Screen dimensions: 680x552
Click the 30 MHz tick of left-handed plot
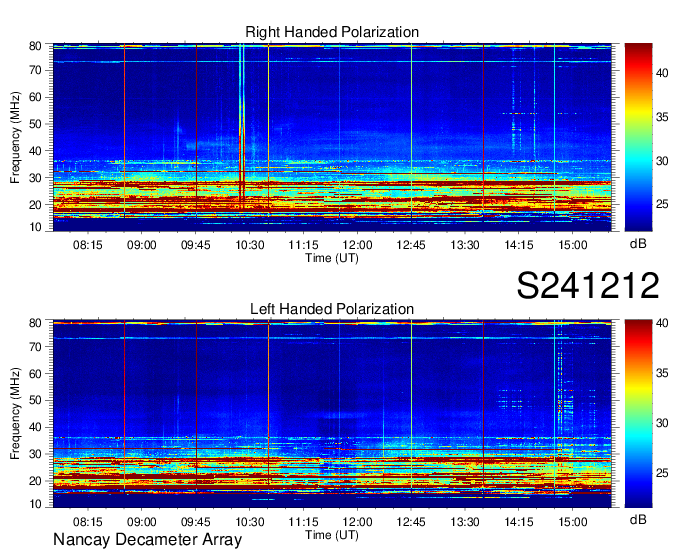[35, 454]
